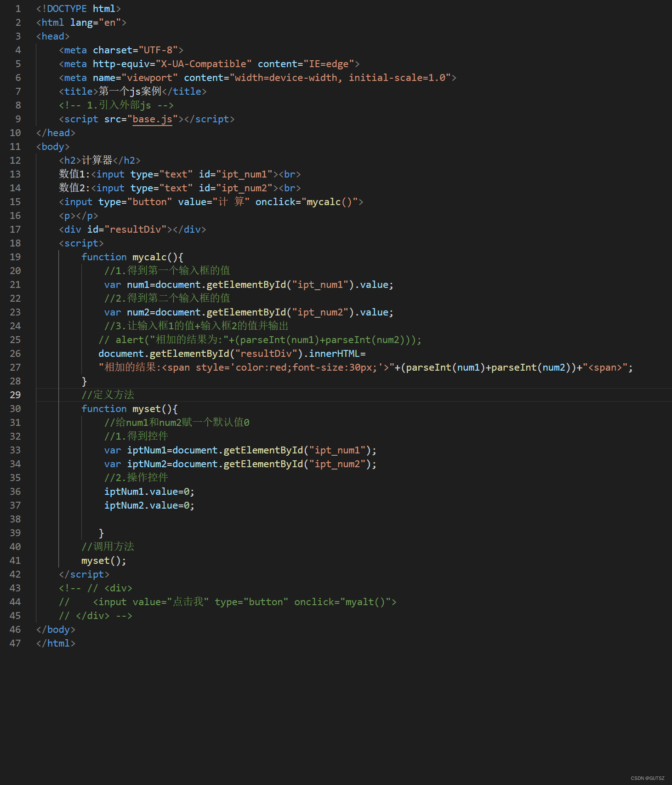Click the 'X-UA-Compatible' string
The height and width of the screenshot is (785, 672).
pyautogui.click(x=204, y=64)
